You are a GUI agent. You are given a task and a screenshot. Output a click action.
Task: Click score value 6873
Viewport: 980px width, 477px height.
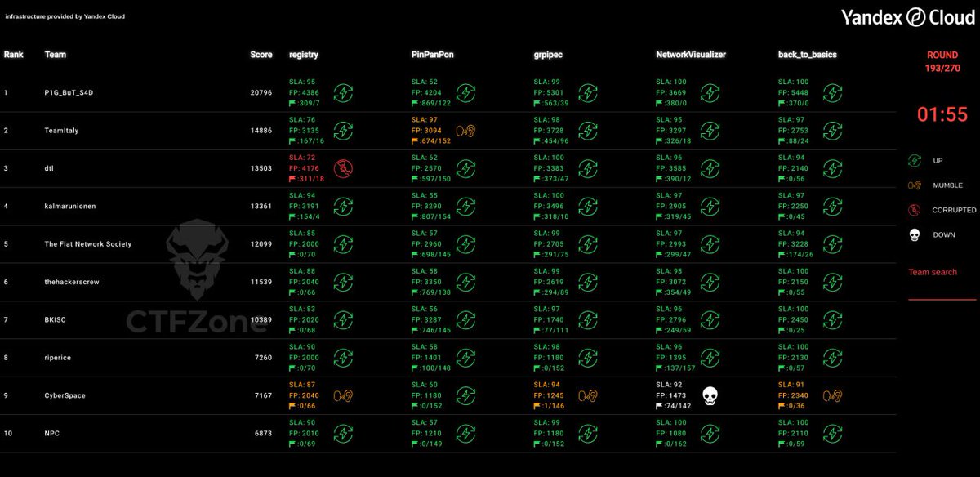[x=264, y=433]
